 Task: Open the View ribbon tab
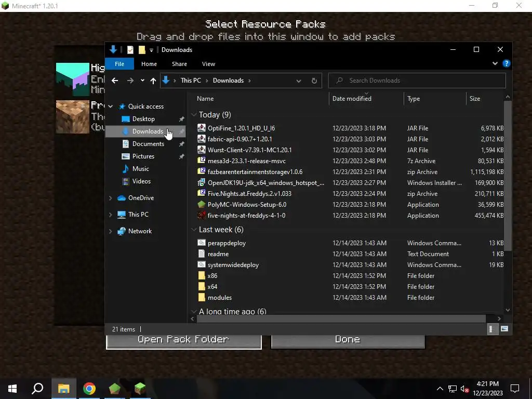208,64
